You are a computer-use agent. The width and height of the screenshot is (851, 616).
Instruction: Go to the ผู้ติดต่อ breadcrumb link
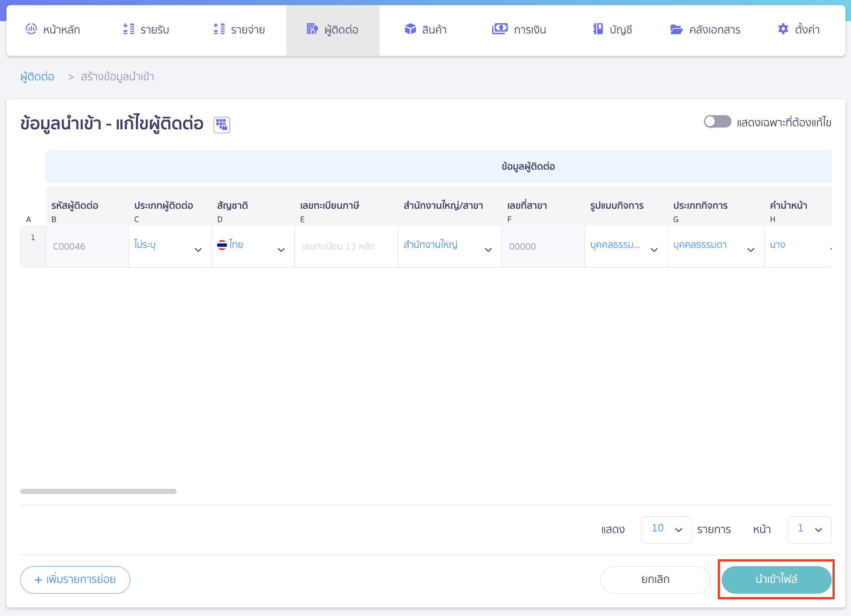[37, 76]
